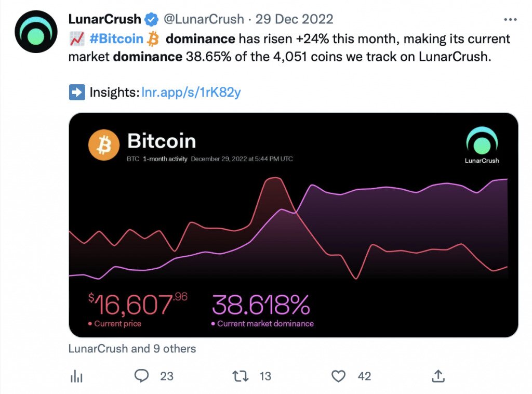Like the tweet with heart icon
Viewport: 532px width, 394px height.
tap(339, 376)
